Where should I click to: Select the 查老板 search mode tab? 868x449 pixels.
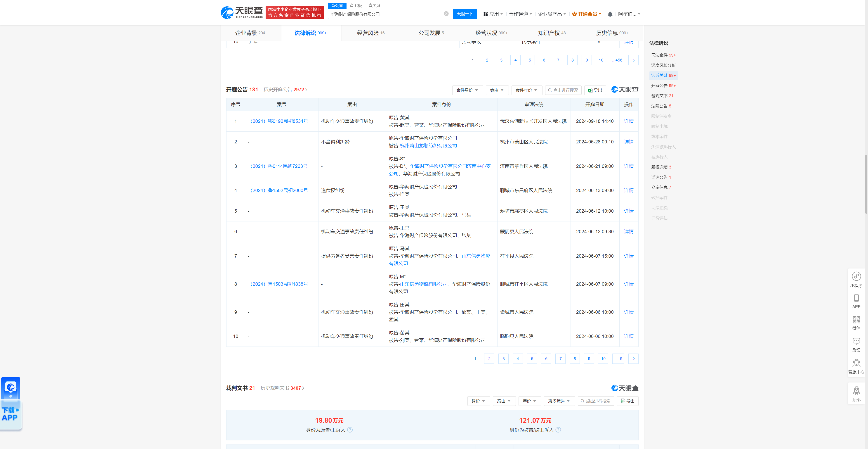(x=356, y=5)
